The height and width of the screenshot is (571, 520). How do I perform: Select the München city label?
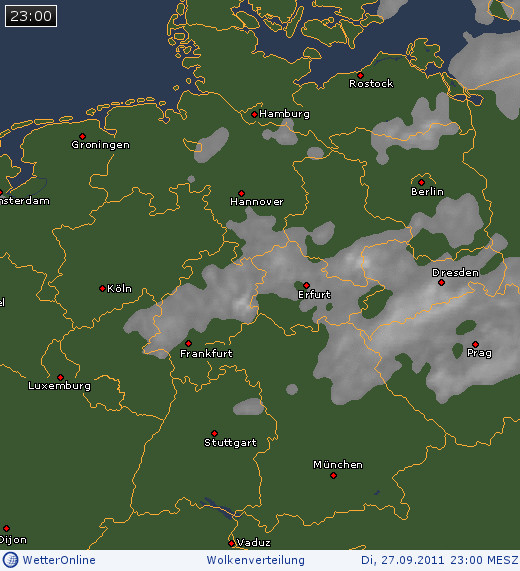[338, 465]
